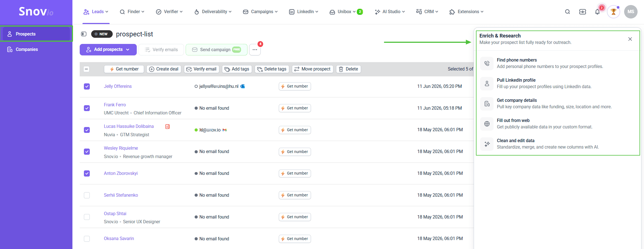Click Move prospect in the bulk action bar
Screen dimensions: 644x249
click(x=313, y=69)
